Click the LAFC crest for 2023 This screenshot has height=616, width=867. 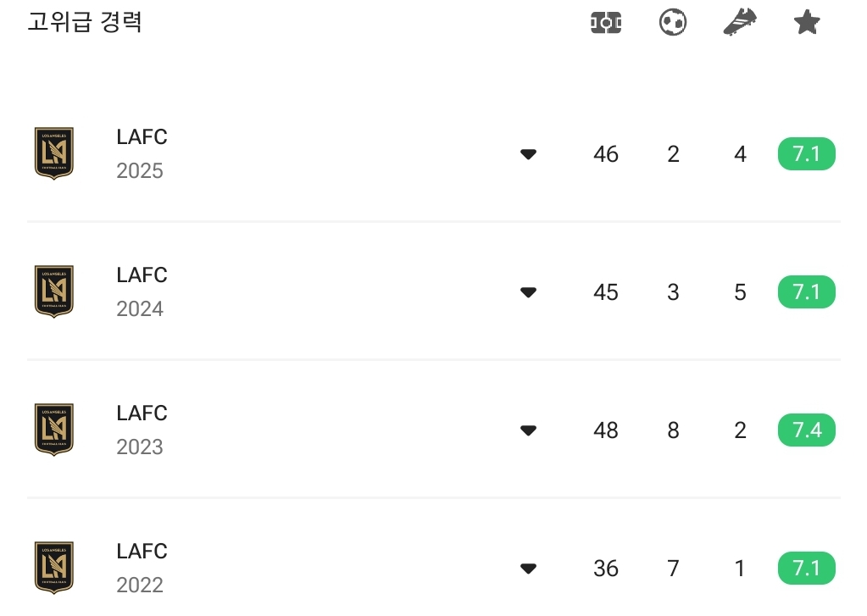tap(53, 430)
